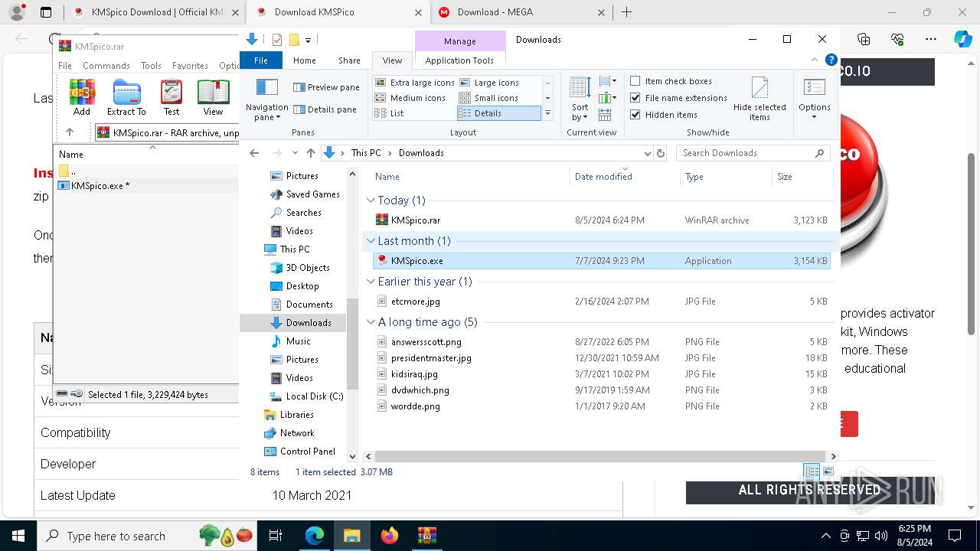
Task: Open the Sort by dropdown
Action: point(580,99)
